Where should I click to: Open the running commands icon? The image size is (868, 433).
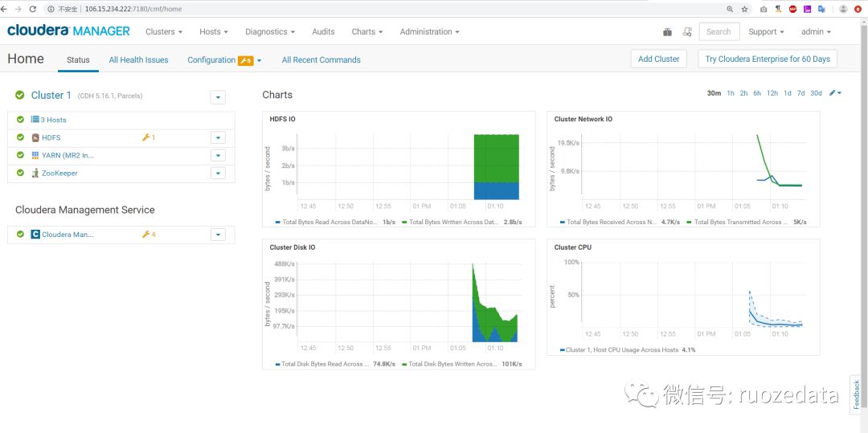pyautogui.click(x=687, y=32)
